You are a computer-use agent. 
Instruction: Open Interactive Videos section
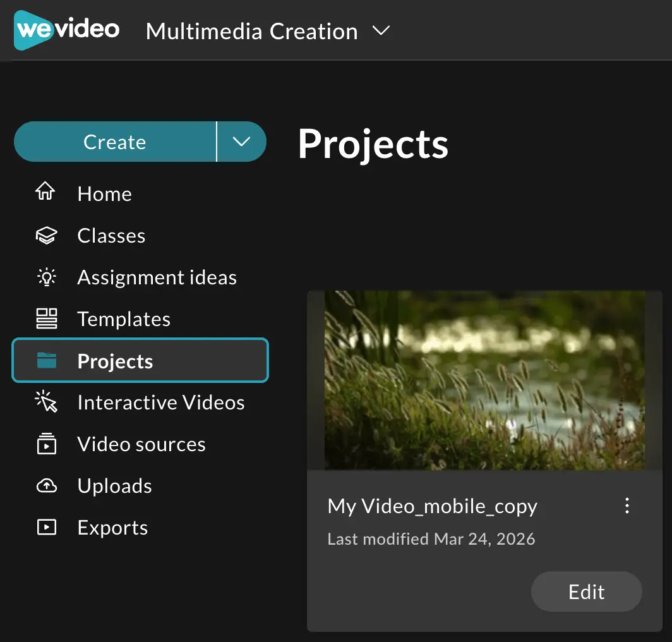point(160,403)
